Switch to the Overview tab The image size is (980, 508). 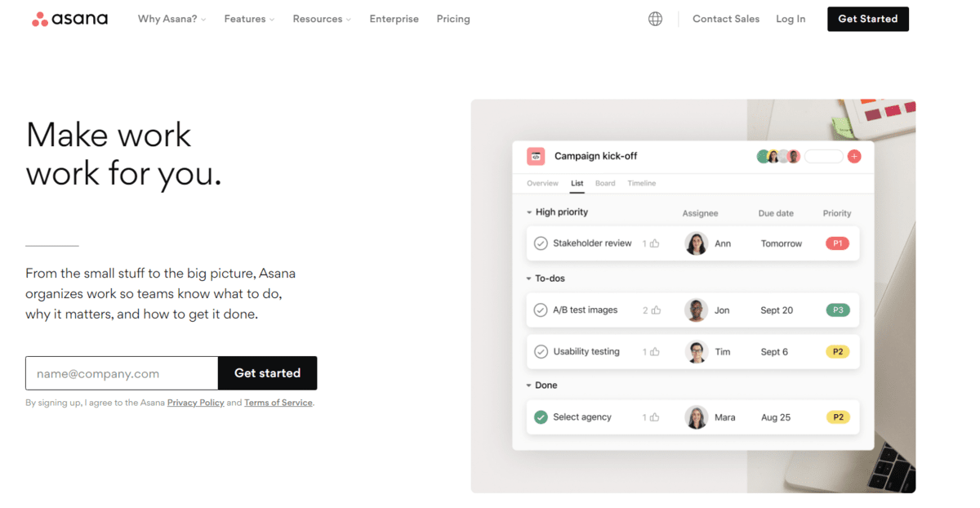[542, 183]
